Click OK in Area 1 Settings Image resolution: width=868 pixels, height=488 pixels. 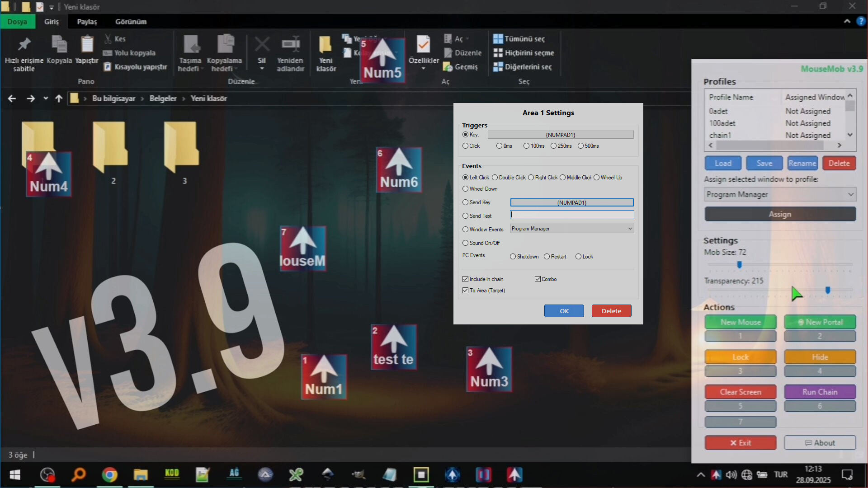click(x=564, y=311)
